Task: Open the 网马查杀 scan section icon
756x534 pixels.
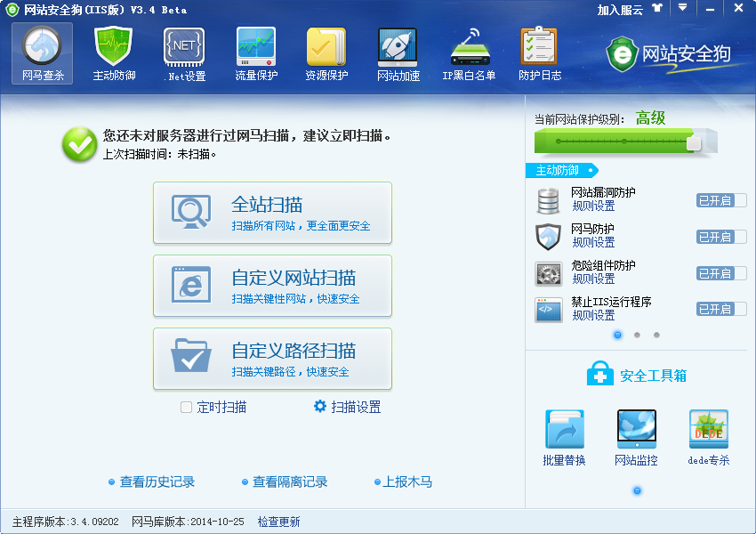Action: (x=43, y=53)
